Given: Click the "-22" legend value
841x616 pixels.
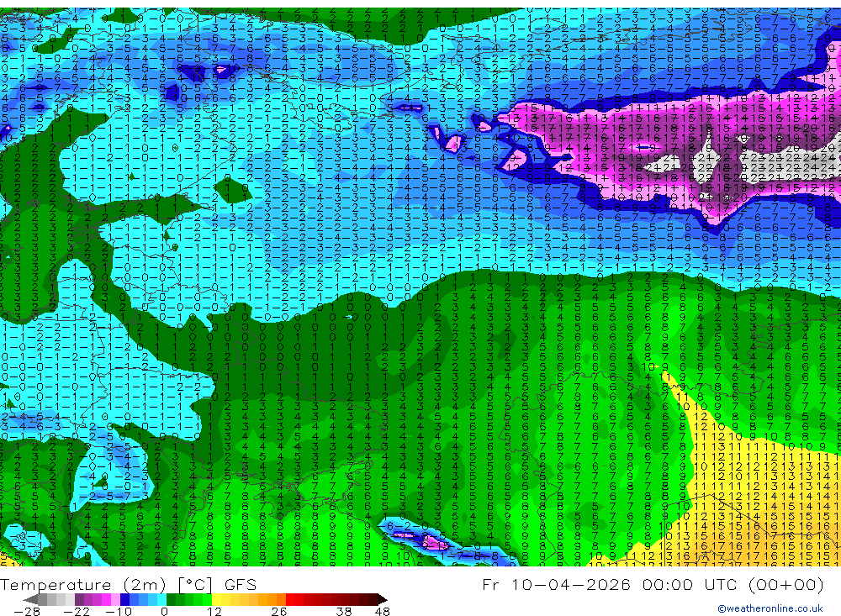Looking at the screenshot, I should [77, 612].
